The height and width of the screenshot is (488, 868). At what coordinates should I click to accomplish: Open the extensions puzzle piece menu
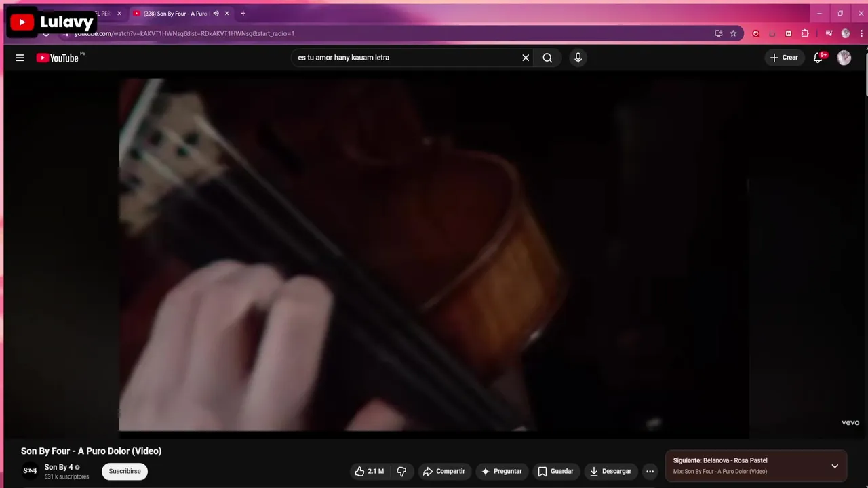pyautogui.click(x=805, y=33)
